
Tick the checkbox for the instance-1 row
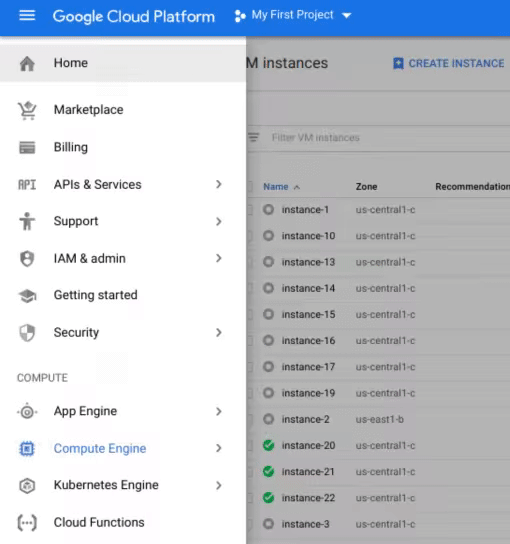(x=250, y=210)
